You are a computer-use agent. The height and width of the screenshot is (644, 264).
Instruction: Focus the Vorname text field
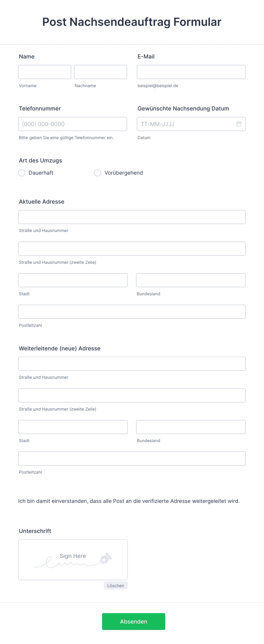click(x=45, y=72)
